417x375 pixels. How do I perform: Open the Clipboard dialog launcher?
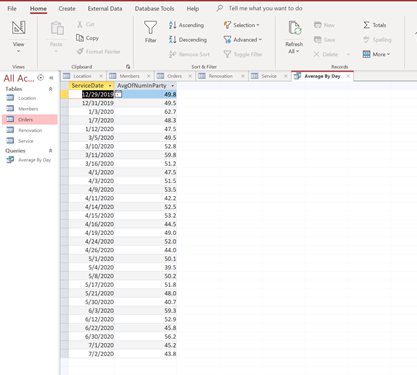[128, 67]
